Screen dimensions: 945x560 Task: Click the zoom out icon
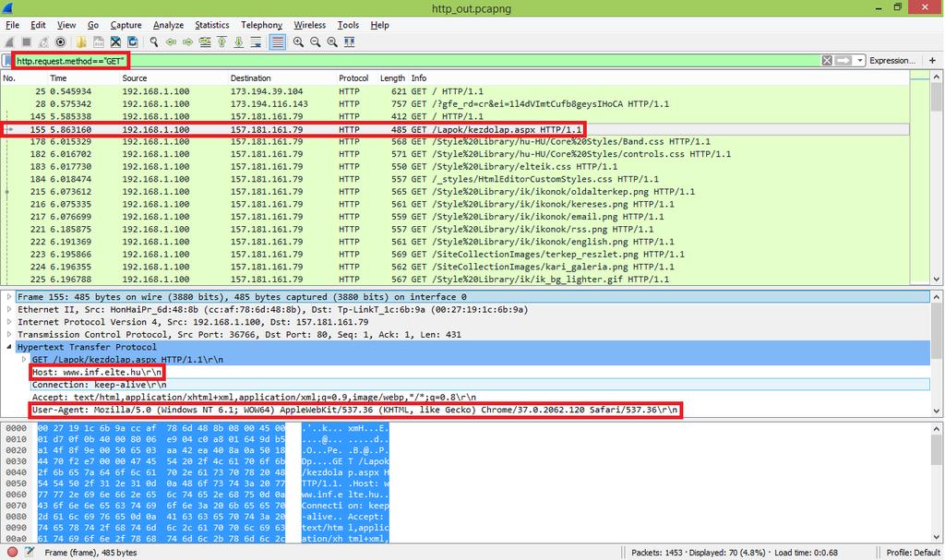(316, 42)
